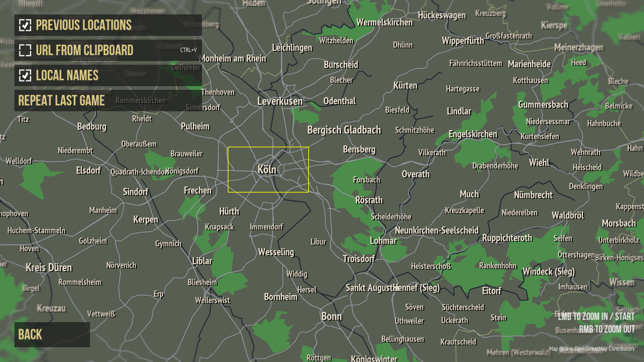The image size is (644, 362).
Task: Click the Bornheim map label
Action: pyautogui.click(x=281, y=297)
